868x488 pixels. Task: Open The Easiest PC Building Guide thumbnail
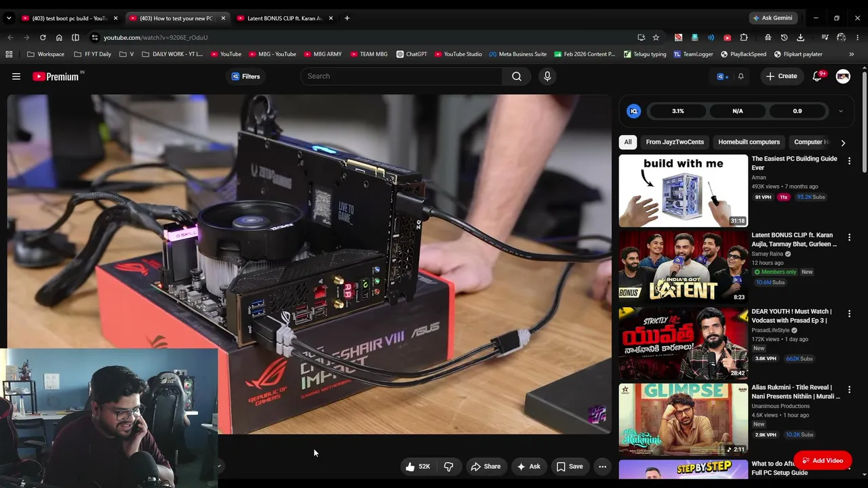pyautogui.click(x=683, y=191)
